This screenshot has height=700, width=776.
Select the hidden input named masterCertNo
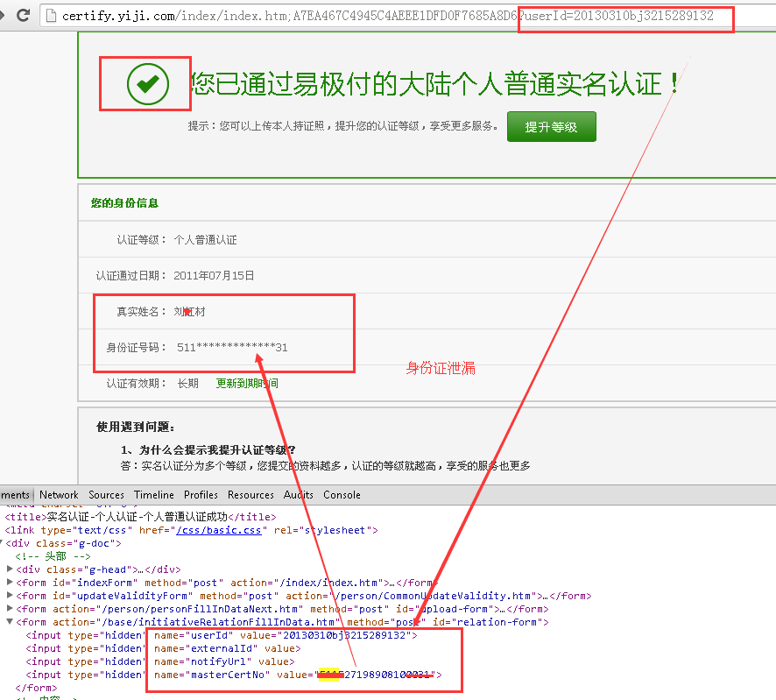[x=234, y=675]
